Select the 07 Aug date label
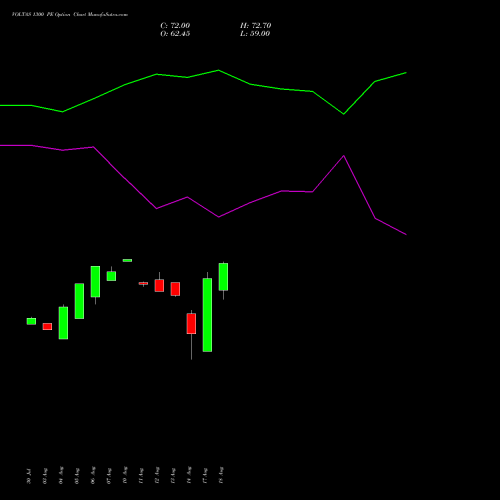Image resolution: width=500 pixels, height=500 pixels. pyautogui.click(x=109, y=476)
